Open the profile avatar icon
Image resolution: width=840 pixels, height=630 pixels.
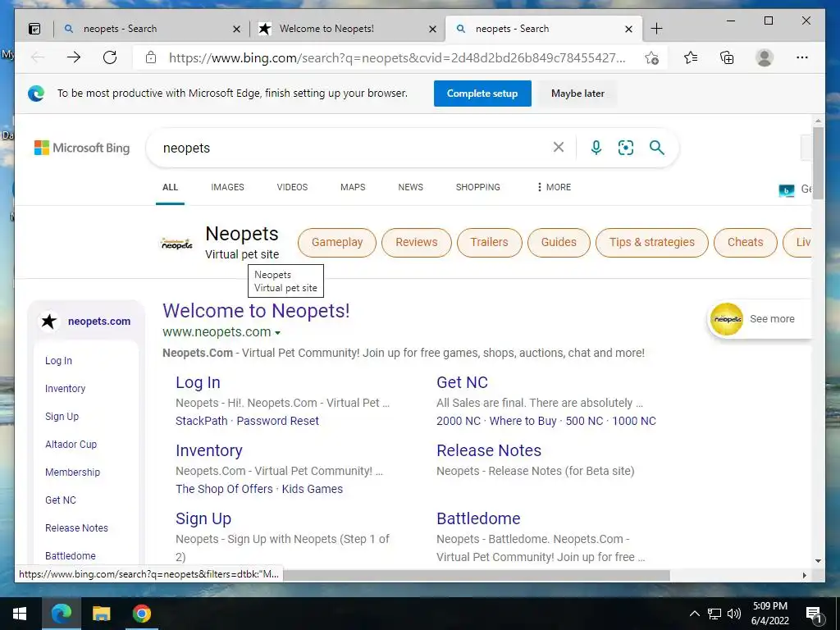click(x=765, y=57)
